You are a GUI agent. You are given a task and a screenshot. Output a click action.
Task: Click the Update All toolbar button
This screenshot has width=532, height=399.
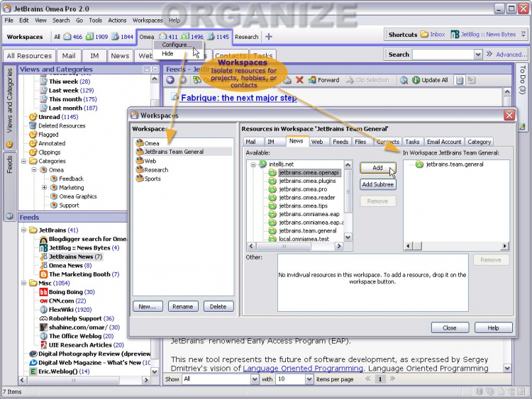pos(430,80)
